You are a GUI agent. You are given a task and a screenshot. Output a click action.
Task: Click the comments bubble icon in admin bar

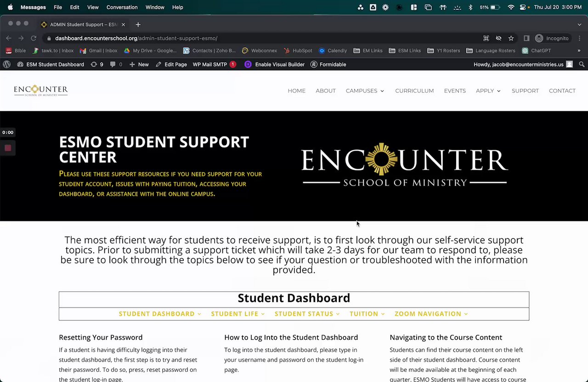[x=116, y=64]
